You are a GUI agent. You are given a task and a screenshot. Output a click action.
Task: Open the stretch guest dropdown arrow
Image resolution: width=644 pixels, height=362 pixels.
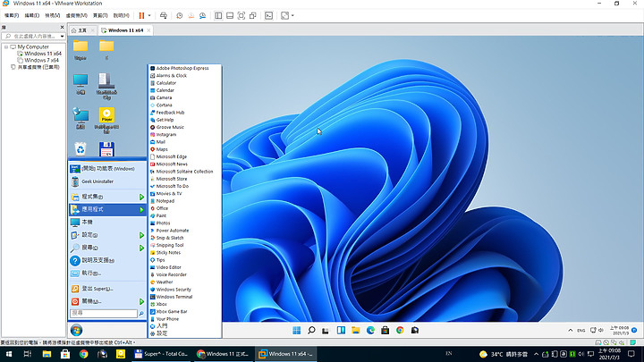(x=292, y=15)
